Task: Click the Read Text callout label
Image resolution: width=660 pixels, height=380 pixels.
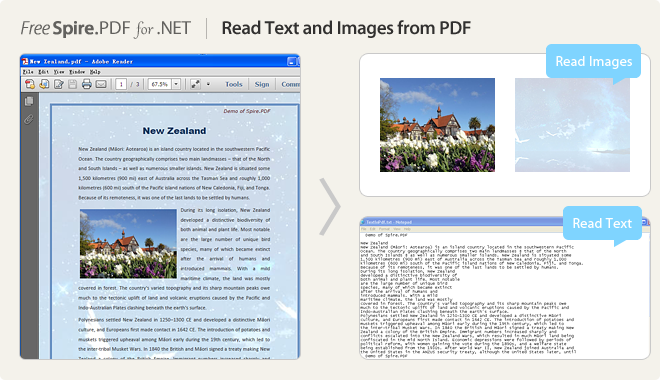Action: tap(602, 223)
